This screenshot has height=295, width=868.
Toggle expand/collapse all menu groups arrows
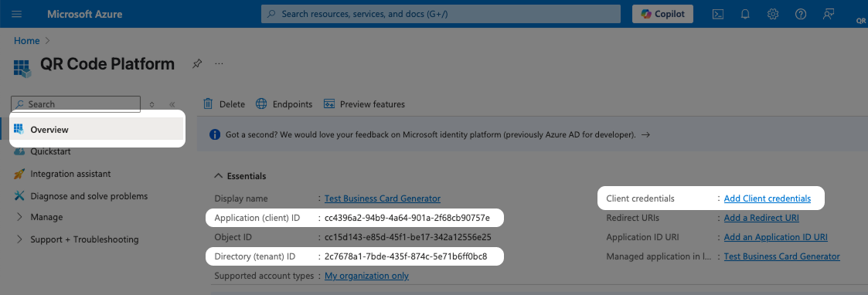point(151,104)
